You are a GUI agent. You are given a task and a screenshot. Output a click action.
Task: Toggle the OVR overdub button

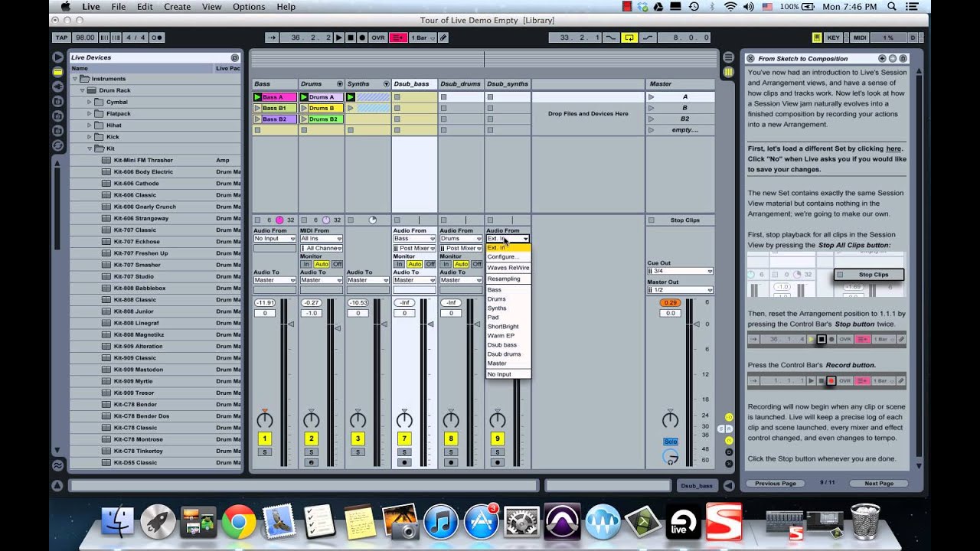coord(378,37)
